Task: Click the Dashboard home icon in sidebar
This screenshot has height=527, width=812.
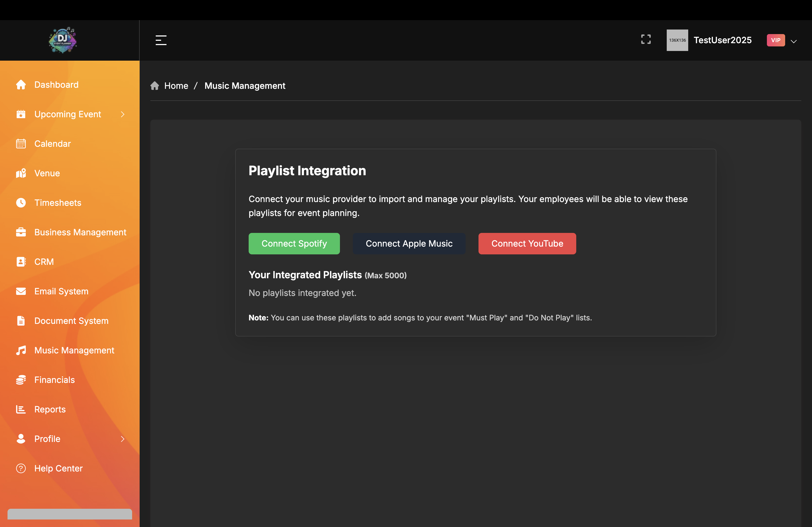Action: coord(21,85)
